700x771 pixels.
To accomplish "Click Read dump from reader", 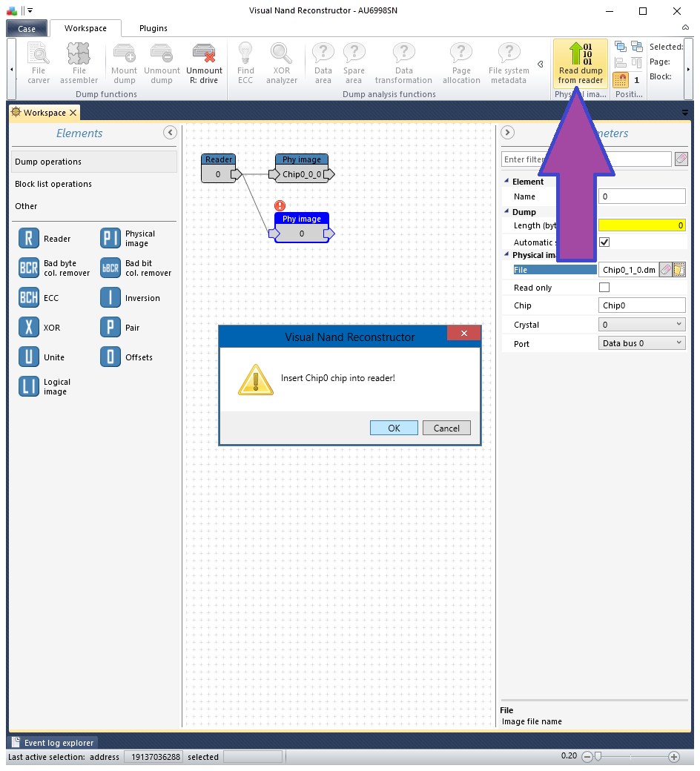I will (581, 64).
